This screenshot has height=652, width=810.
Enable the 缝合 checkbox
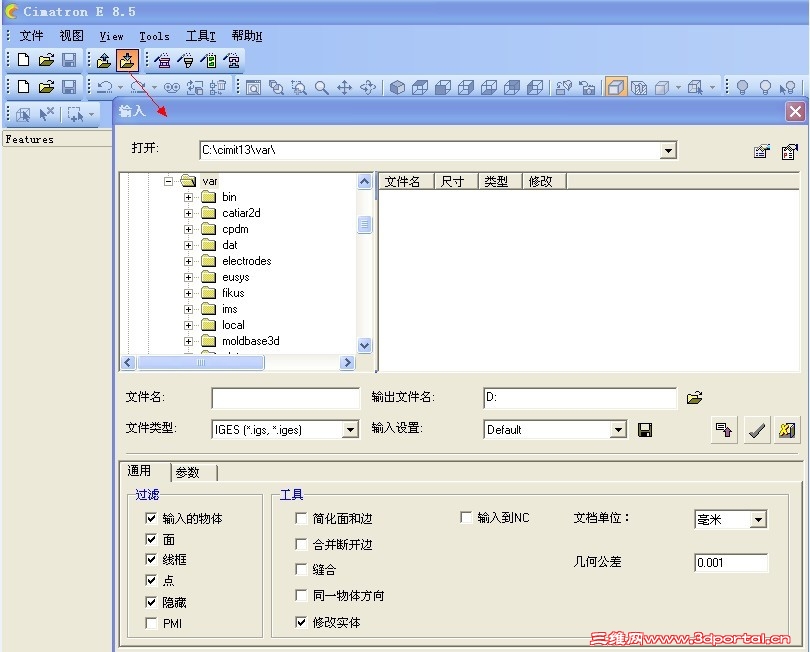[x=301, y=569]
